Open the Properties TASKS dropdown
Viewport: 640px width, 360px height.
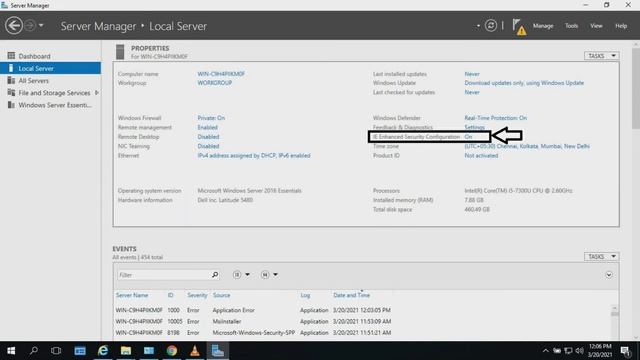602,56
